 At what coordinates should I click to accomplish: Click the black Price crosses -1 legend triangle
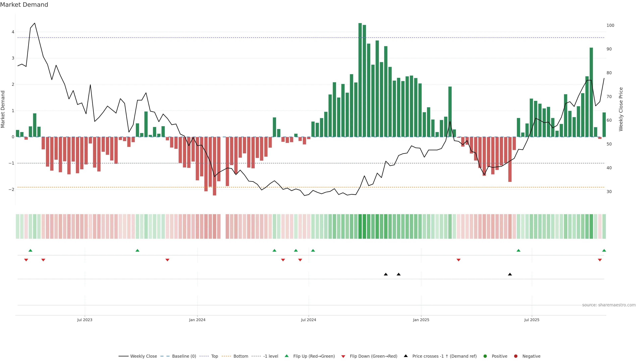(406, 356)
